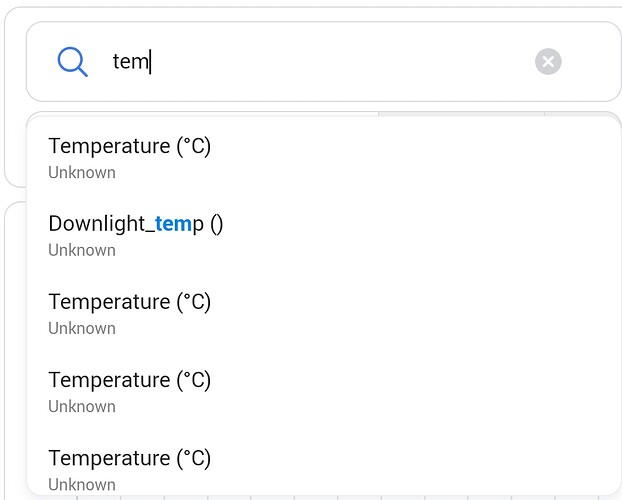Choose the bottom-most Temperature (°C) result

point(129,458)
